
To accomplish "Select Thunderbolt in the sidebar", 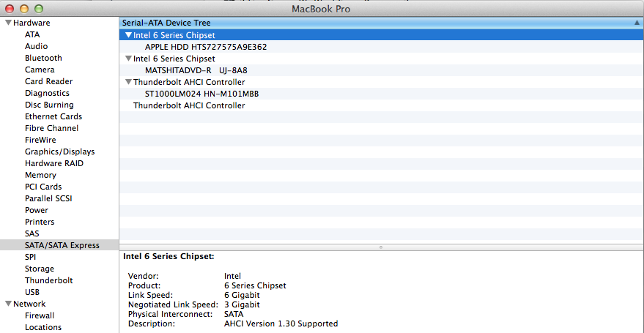I will (48, 280).
